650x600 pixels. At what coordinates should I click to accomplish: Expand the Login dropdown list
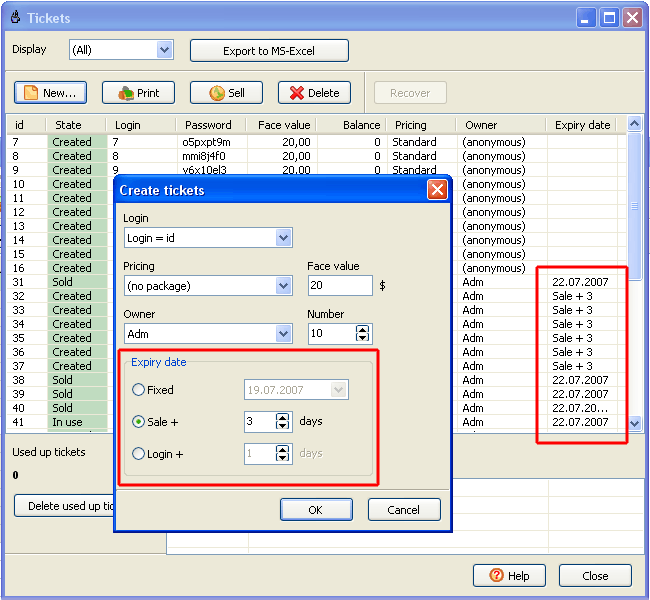click(283, 238)
